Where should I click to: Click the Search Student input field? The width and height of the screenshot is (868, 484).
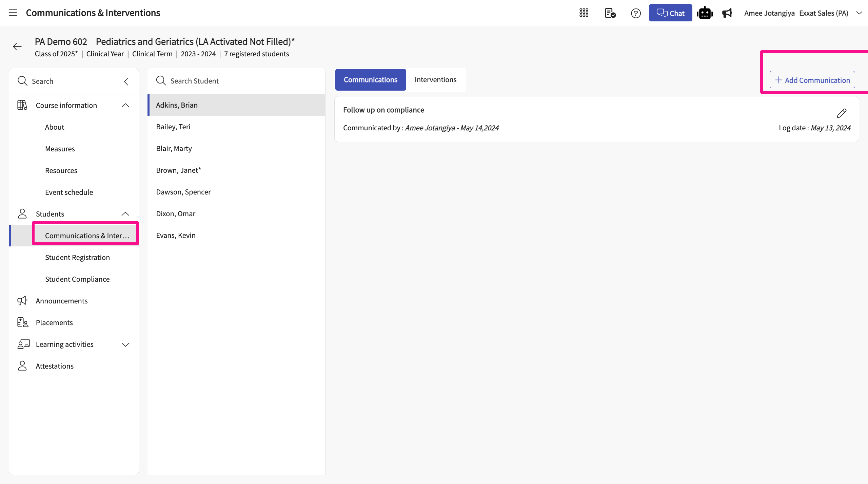tap(237, 81)
